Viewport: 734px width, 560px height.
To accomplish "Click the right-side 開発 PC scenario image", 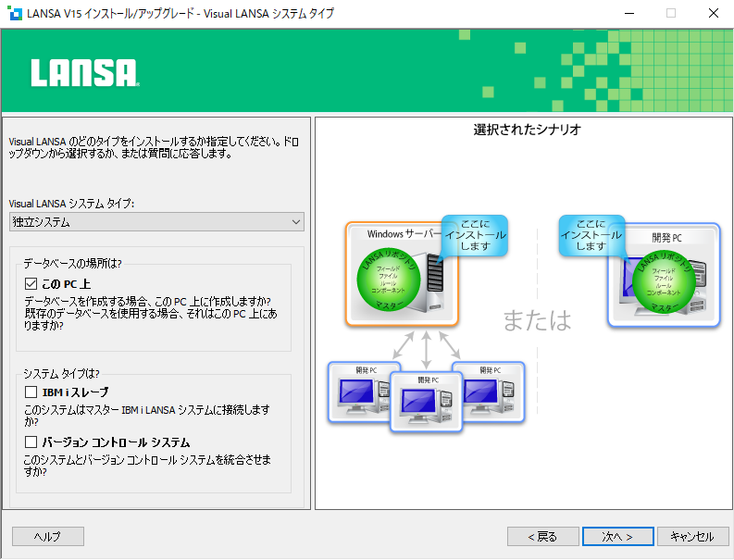I will click(664, 275).
